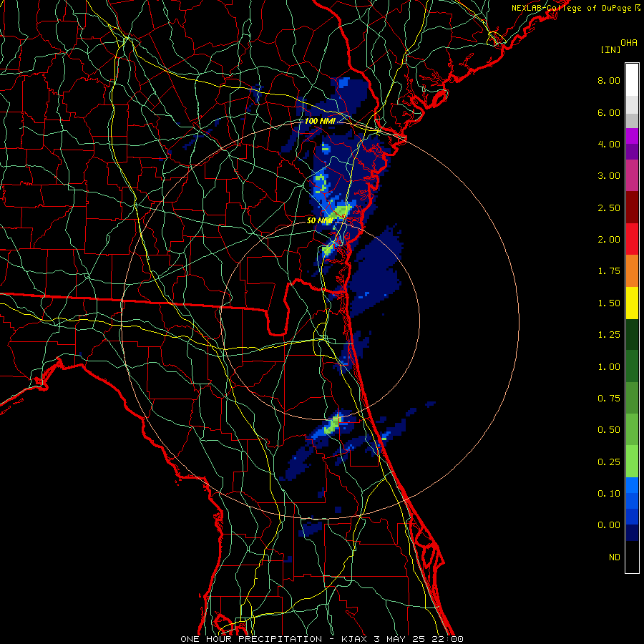Click the light green swatch on color scale

(x=632, y=462)
